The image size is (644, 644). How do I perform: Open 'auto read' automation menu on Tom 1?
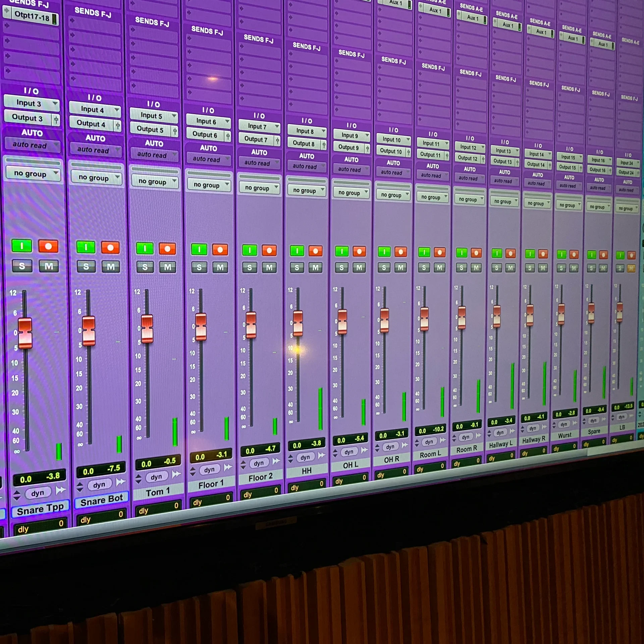[x=154, y=155]
